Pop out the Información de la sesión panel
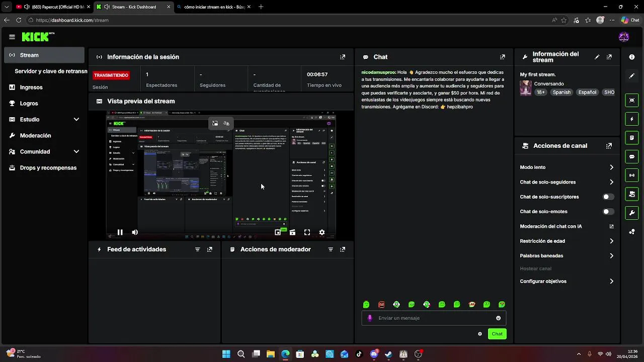 (x=343, y=57)
